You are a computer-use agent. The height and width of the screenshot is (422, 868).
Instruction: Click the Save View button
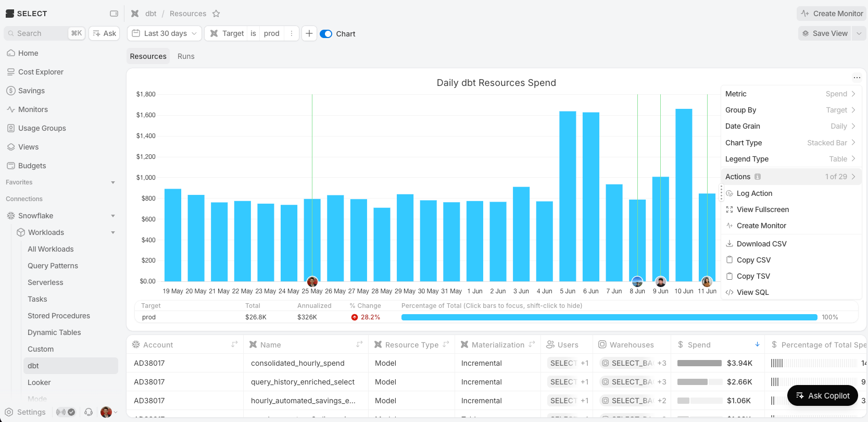click(825, 33)
